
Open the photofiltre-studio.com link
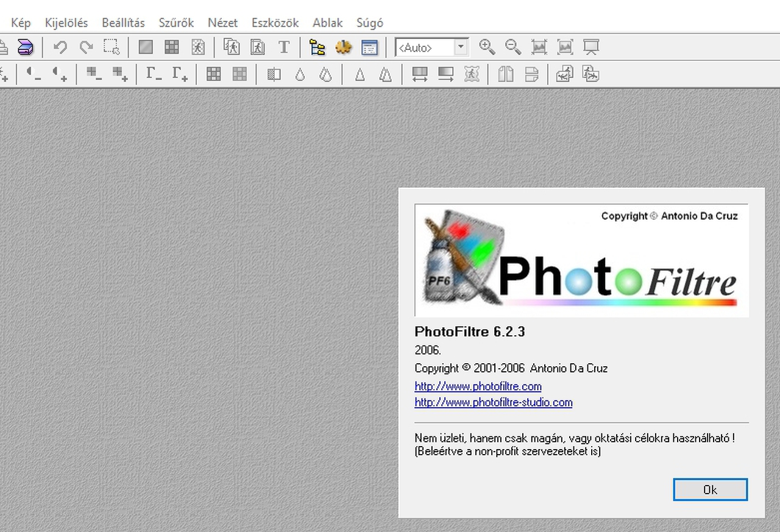[x=494, y=402]
